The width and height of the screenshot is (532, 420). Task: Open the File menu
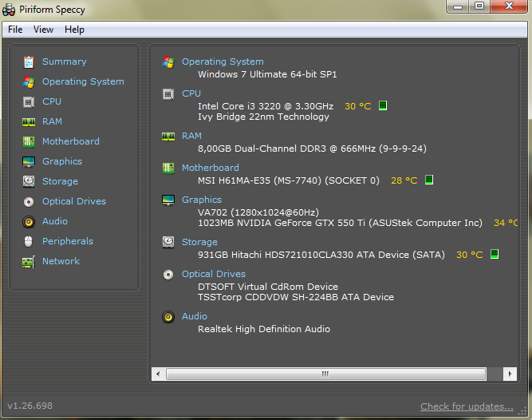pos(15,30)
